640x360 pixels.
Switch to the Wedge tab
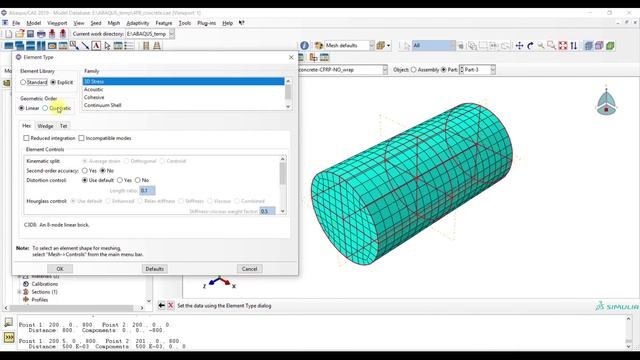pos(45,126)
